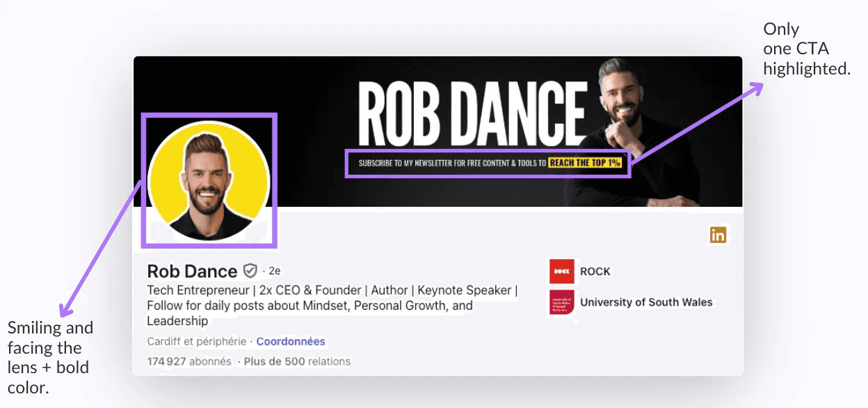Open the Plus de 500 relations link

click(x=296, y=361)
